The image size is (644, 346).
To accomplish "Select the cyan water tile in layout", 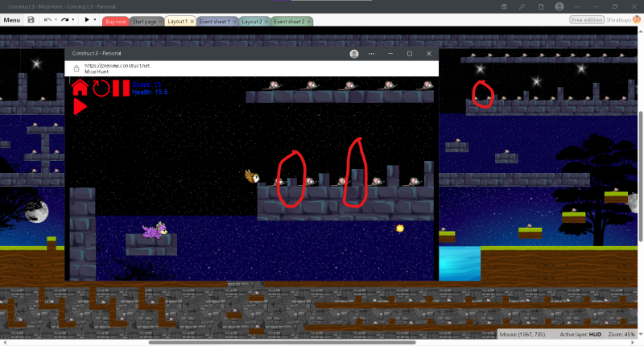I will (460, 263).
